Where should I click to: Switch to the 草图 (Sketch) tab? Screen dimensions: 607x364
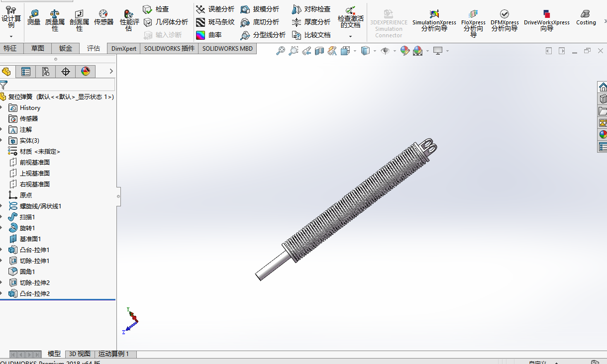pyautogui.click(x=38, y=48)
